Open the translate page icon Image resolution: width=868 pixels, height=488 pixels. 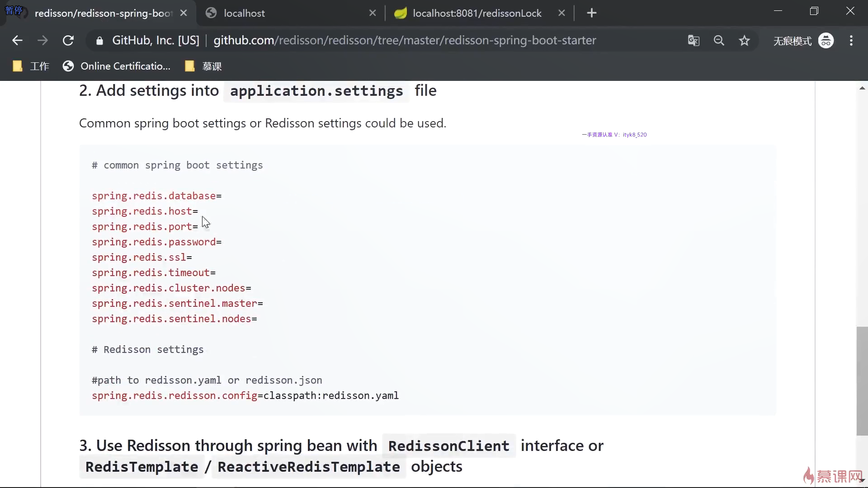(x=693, y=41)
